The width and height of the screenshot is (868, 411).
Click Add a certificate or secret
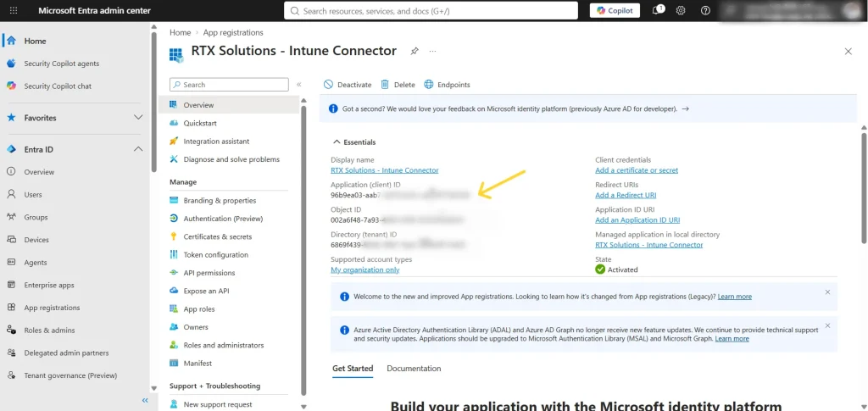click(x=637, y=170)
